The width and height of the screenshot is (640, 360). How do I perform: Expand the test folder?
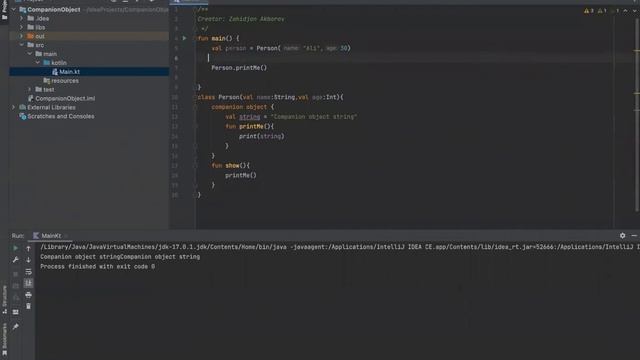pyautogui.click(x=29, y=89)
